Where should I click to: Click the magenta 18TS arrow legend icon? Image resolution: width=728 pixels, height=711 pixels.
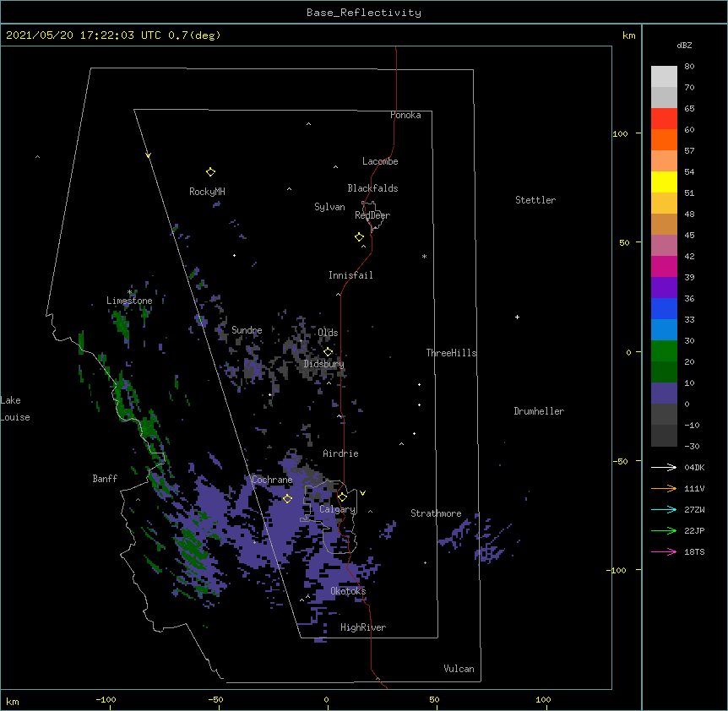[664, 551]
